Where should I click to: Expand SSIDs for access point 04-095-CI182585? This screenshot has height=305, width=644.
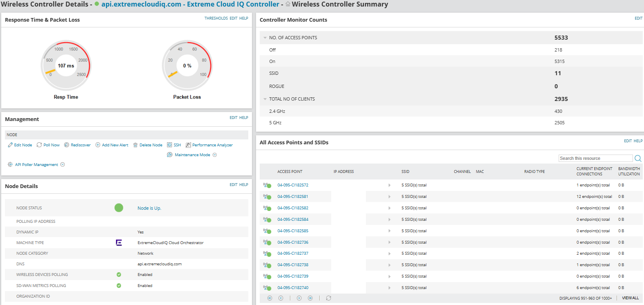coord(389,231)
